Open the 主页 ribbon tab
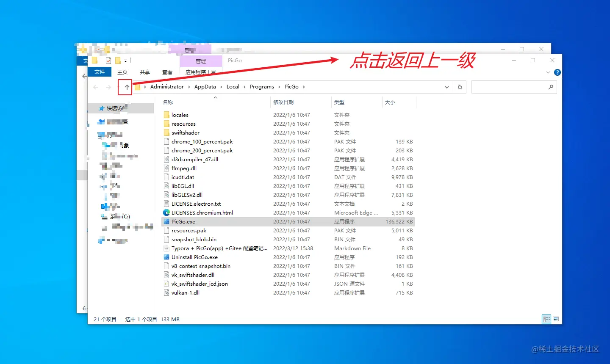Screen dimensions: 610x364 (122, 72)
